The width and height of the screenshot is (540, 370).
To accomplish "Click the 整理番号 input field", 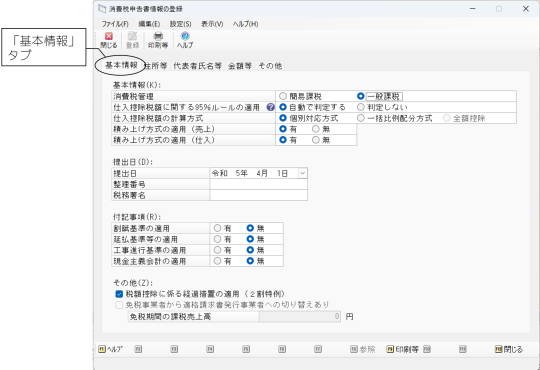I will click(x=258, y=184).
